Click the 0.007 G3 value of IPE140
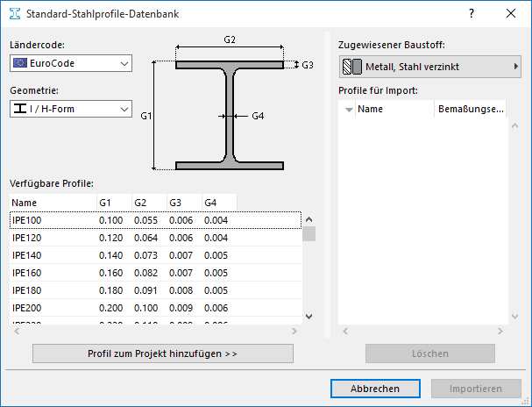 [x=181, y=255]
